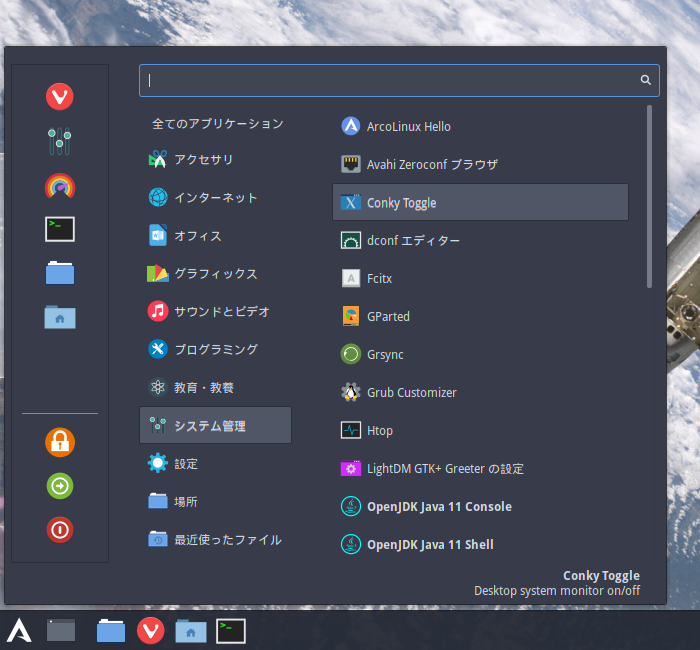This screenshot has width=700, height=650.
Task: Click the green log out button
Action: point(60,486)
